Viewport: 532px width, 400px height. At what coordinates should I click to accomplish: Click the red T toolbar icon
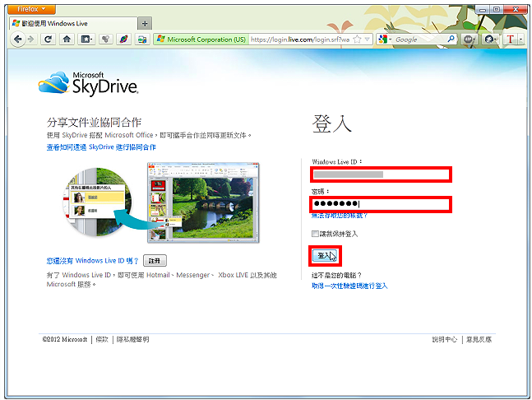click(x=510, y=40)
